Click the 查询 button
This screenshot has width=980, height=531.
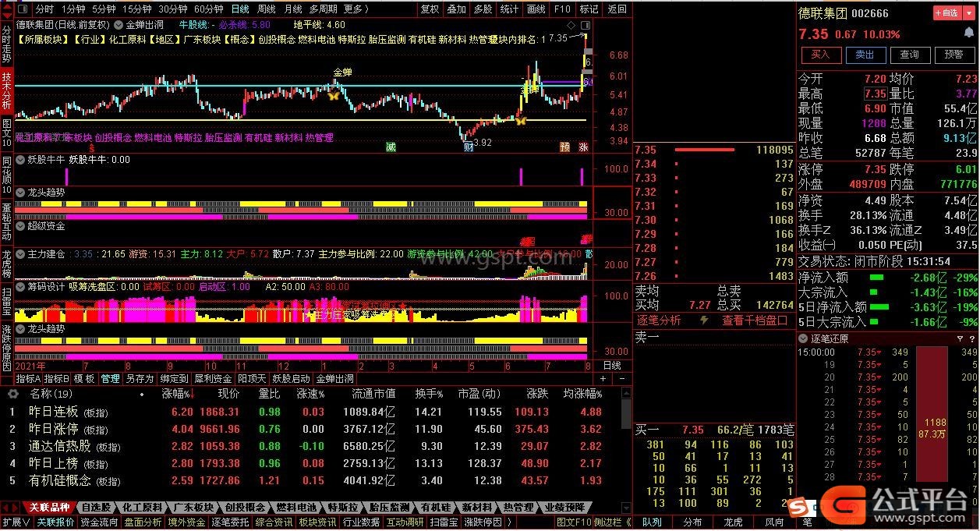pyautogui.click(x=909, y=55)
